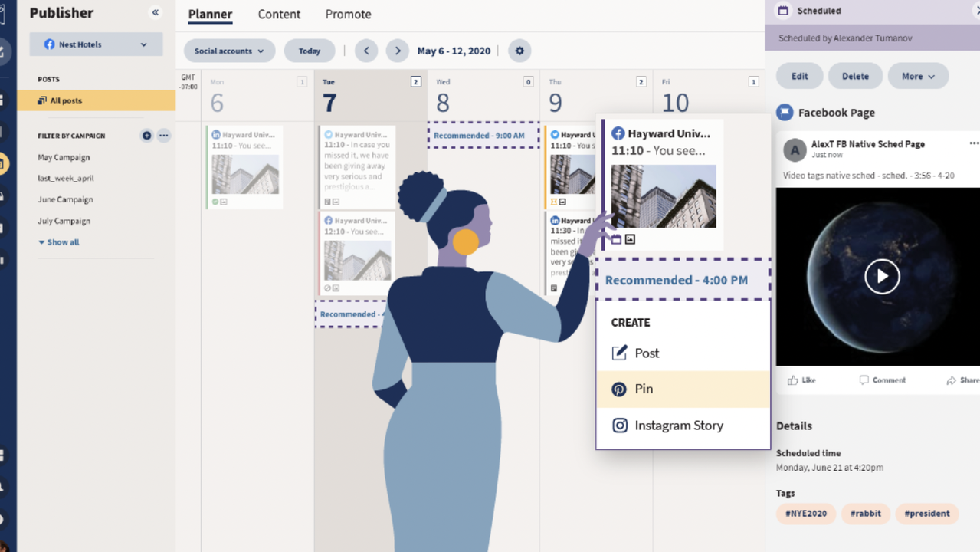Click the Today button
This screenshot has height=552, width=980.
tap(310, 51)
